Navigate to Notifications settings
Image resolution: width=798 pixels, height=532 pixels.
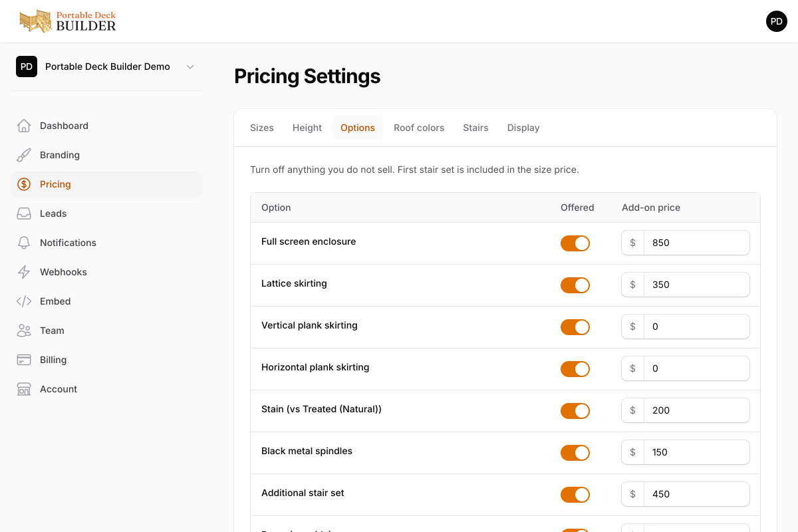tap(106, 243)
